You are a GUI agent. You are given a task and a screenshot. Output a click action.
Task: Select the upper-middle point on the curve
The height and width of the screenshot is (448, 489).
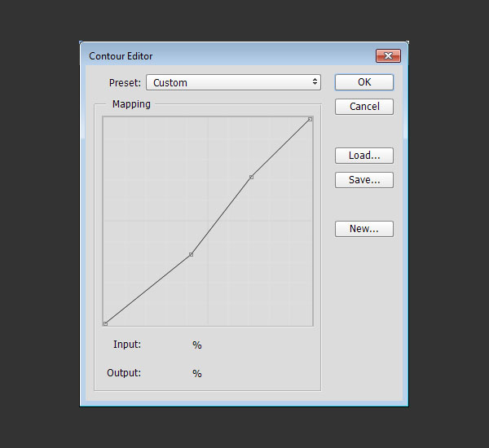click(x=251, y=177)
